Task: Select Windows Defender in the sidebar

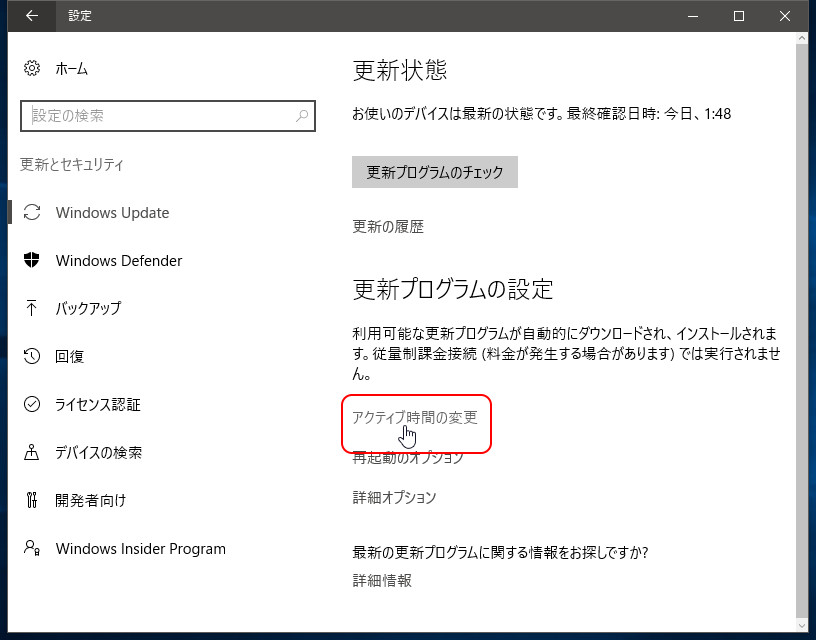Action: [118, 260]
